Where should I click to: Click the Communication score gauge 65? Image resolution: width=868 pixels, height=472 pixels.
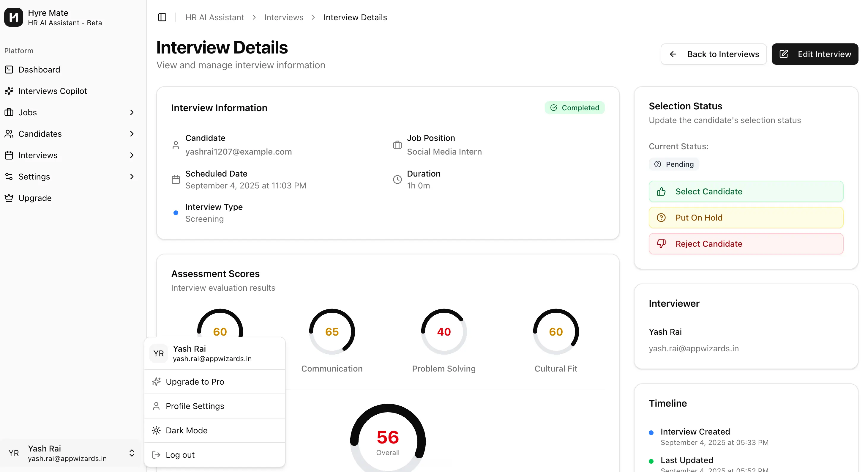coord(332,332)
